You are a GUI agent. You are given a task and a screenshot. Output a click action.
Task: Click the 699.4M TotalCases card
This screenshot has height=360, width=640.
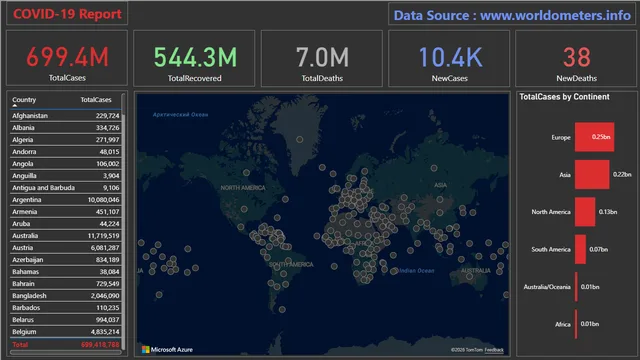[67, 58]
